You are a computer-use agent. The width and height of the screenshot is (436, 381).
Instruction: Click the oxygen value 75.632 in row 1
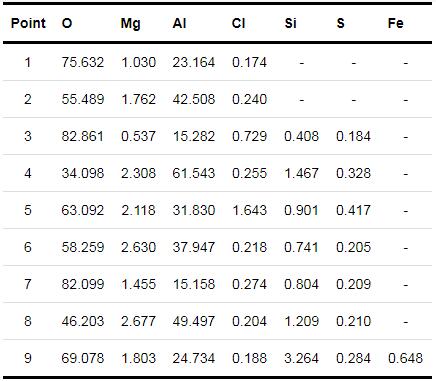tap(83, 62)
